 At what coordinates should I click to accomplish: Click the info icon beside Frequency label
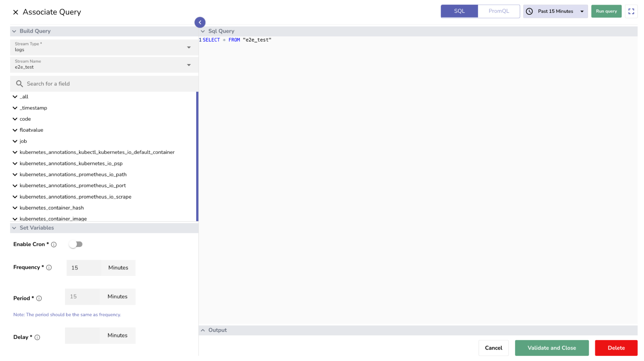coord(49,268)
